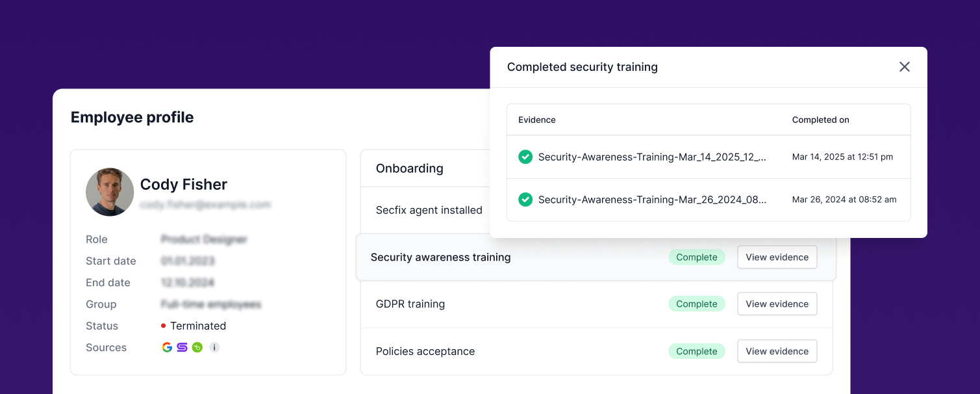The image size is (980, 394).
Task: Open the sources info icon
Action: [214, 347]
